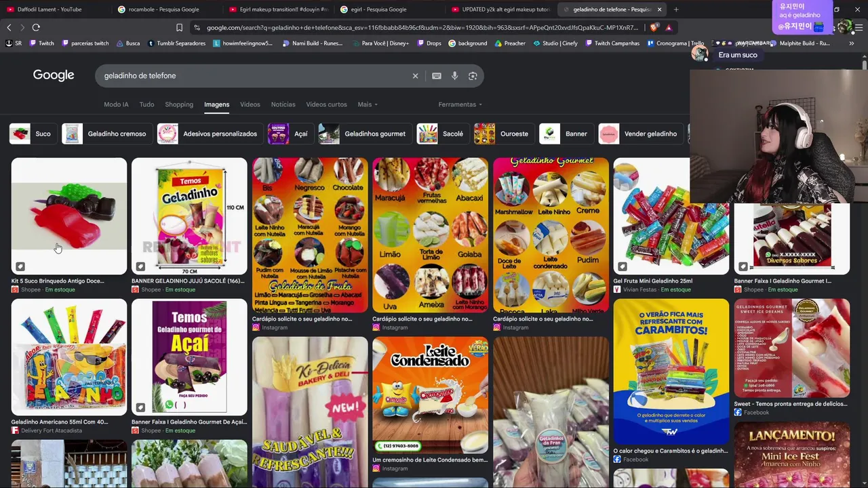Viewport: 868px width, 488px height.
Task: Switch to the rocambole Pesquisa Google tab
Action: pos(165,9)
